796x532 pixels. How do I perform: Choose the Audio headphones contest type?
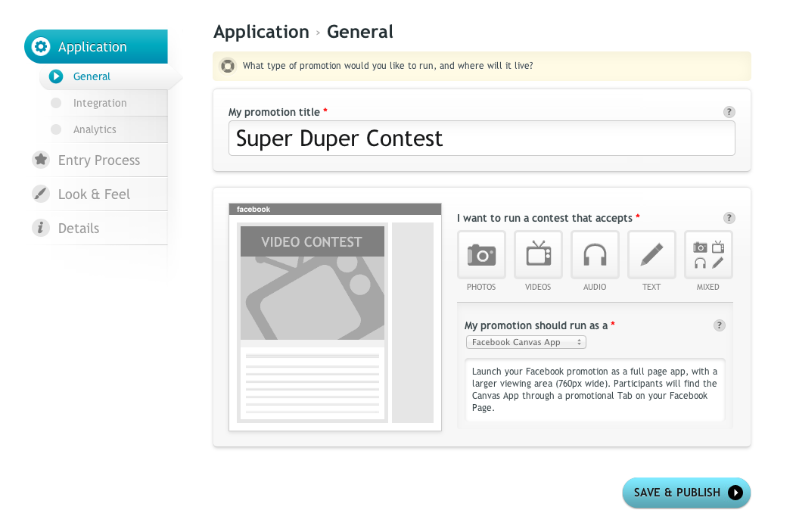(595, 255)
